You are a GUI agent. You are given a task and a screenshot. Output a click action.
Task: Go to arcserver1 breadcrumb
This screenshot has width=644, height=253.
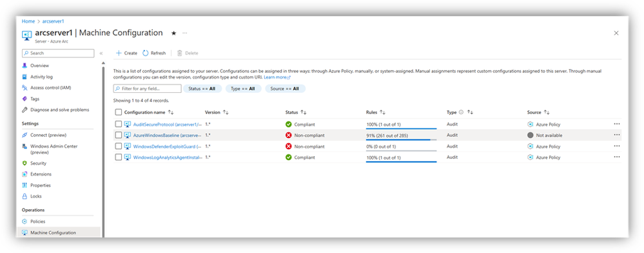click(x=53, y=21)
